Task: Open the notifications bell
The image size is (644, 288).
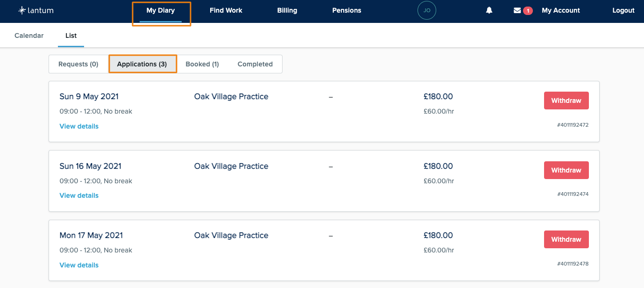Action: [489, 10]
